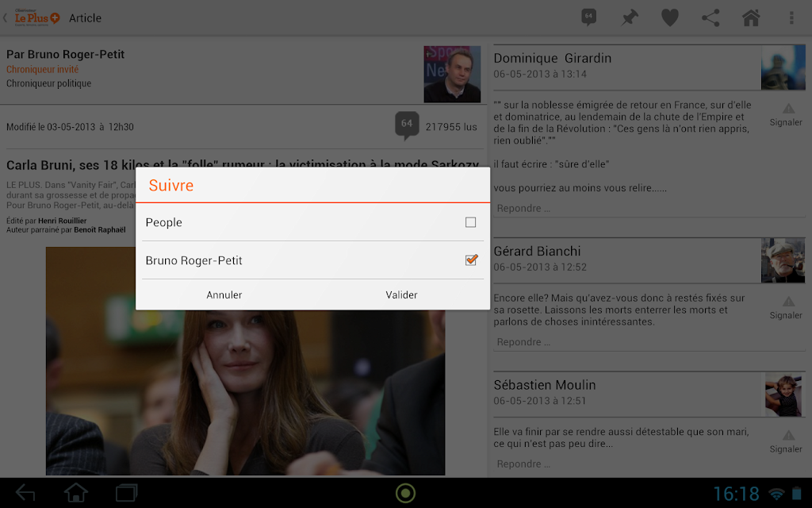Reply to Gérard Bianchi's comment
812x508 pixels.
523,342
